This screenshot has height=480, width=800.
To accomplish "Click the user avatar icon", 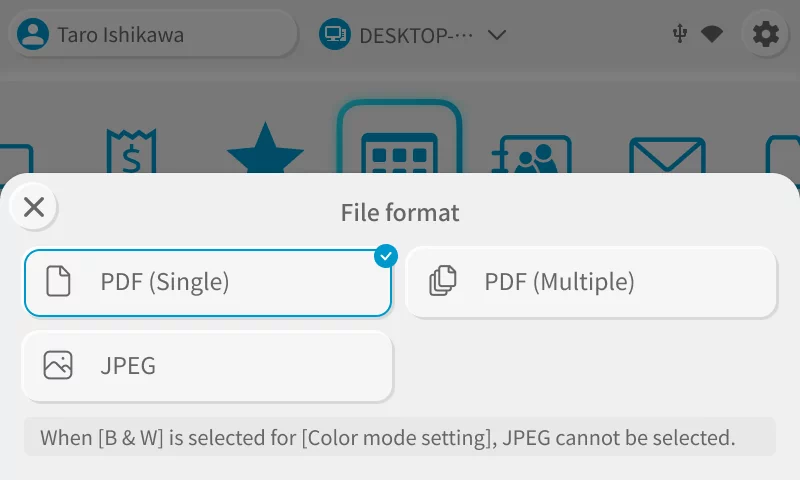I will pos(33,35).
